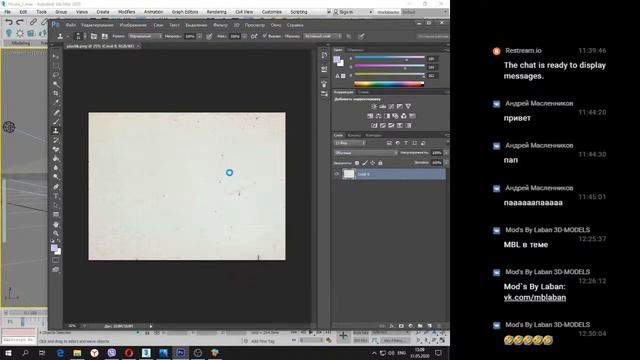Open 3ds Max Modifiers menu
This screenshot has height=360, width=640.
click(x=127, y=12)
